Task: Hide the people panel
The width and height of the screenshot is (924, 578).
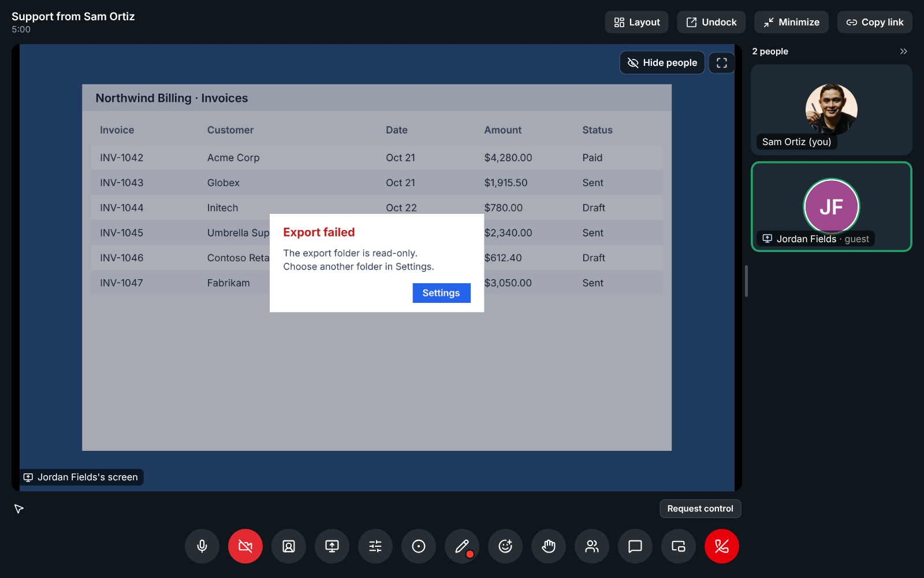Action: click(662, 62)
